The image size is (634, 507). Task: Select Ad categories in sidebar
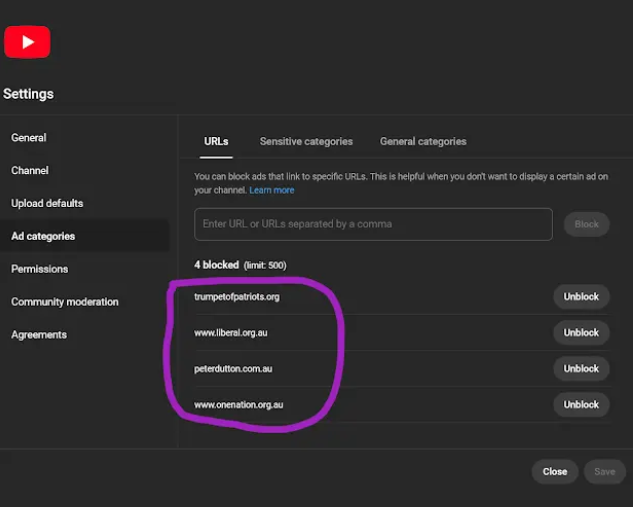(x=84, y=236)
